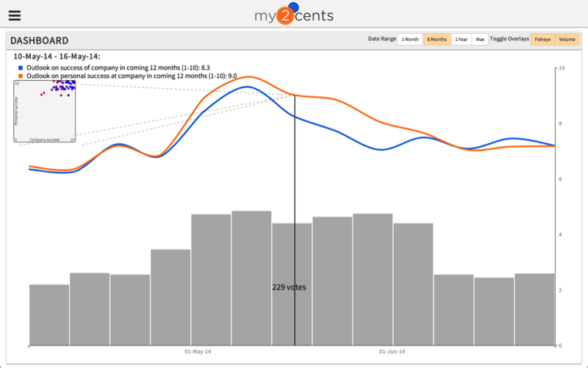This screenshot has width=588, height=368.
Task: Toggle the Fisheye overlay
Action: (542, 40)
